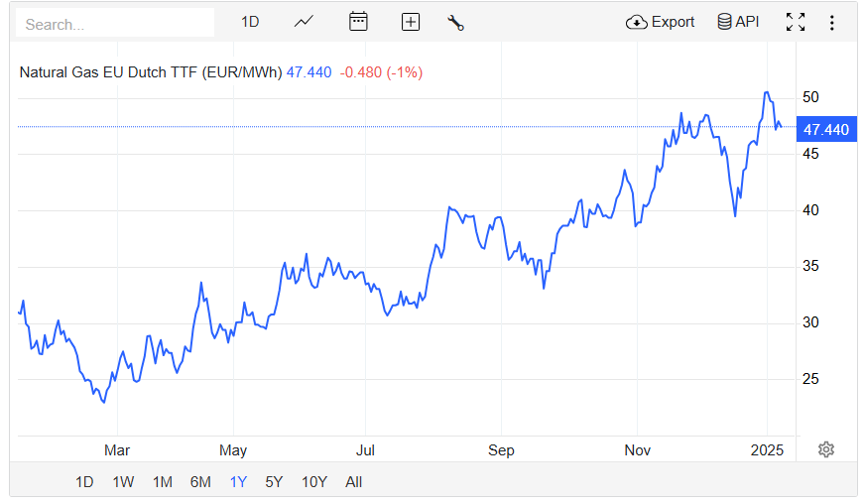Open the three-dot more options menu

pyautogui.click(x=831, y=22)
